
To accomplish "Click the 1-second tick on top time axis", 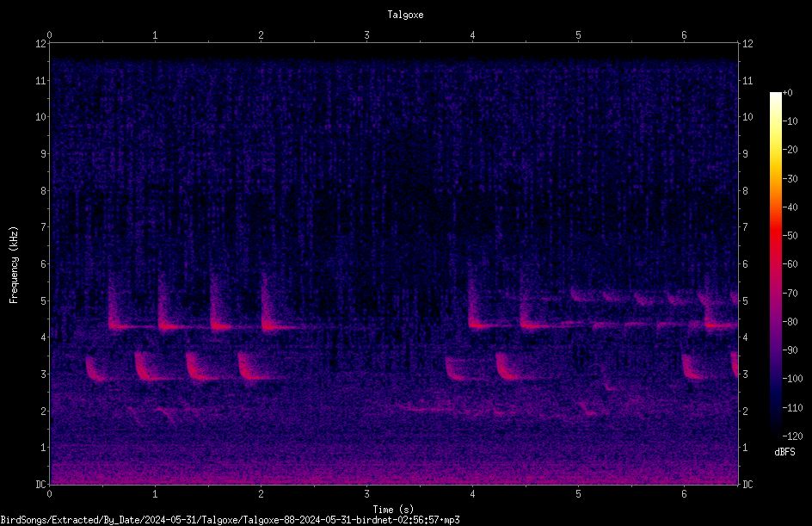I will click(155, 35).
